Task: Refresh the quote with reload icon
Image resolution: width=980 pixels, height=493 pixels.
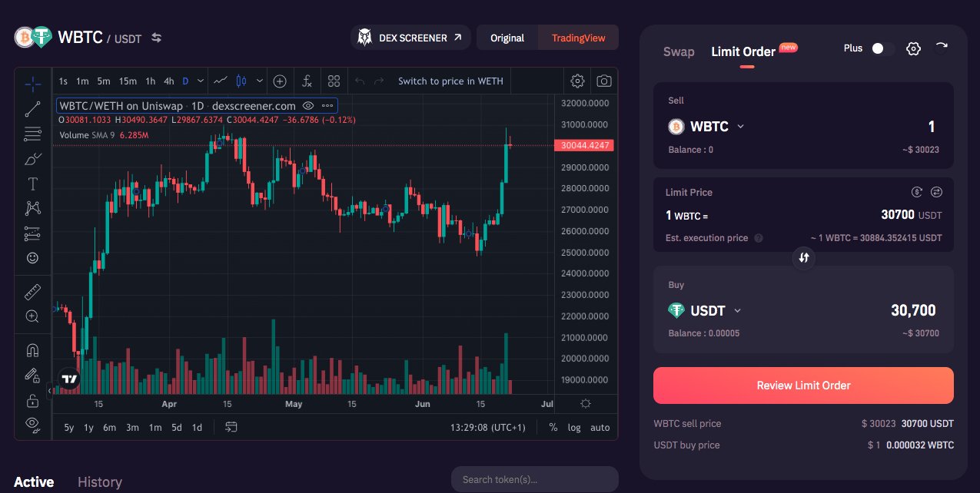Action: 942,46
